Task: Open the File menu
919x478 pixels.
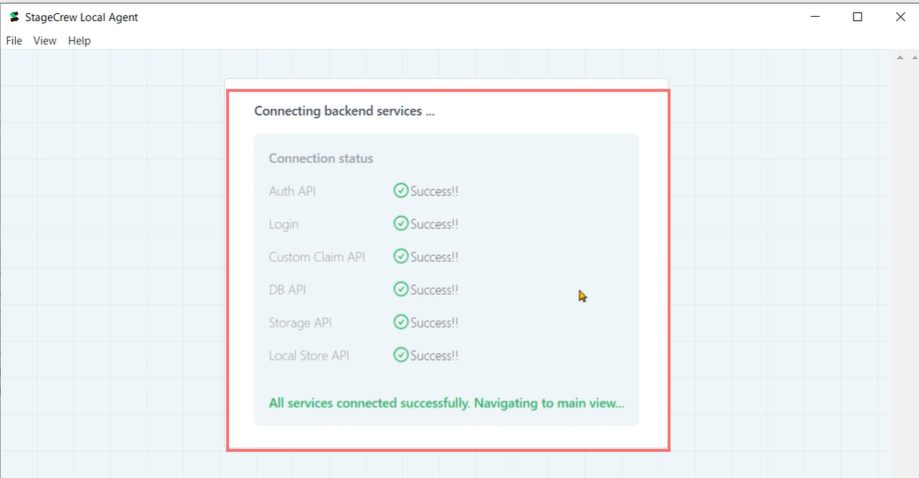Action: tap(14, 41)
